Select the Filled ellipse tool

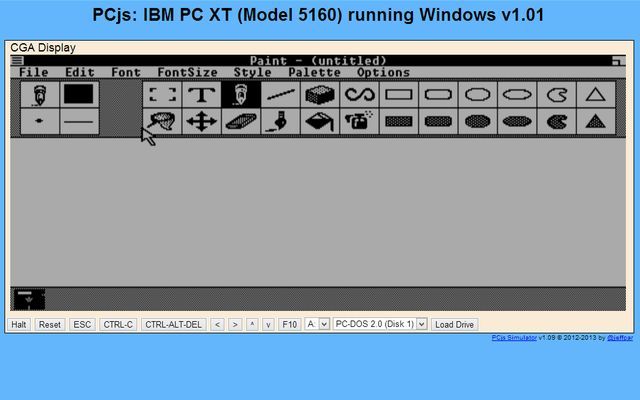[517, 121]
